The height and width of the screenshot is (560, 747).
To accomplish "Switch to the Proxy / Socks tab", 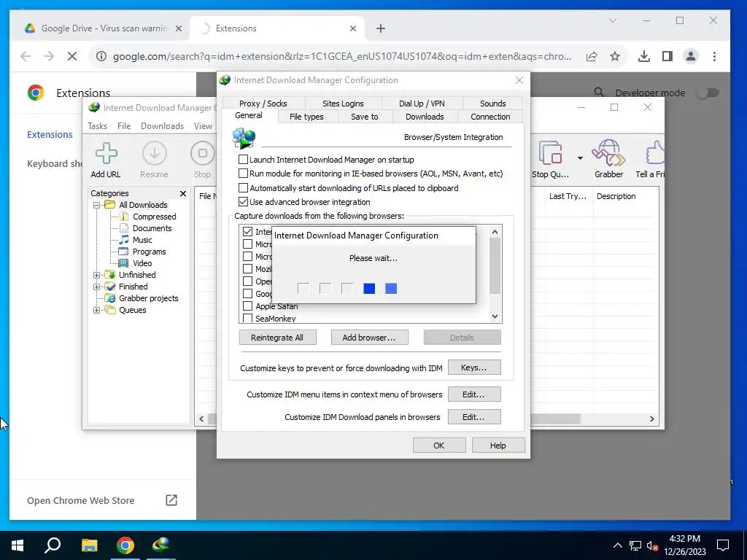I will click(x=263, y=104).
